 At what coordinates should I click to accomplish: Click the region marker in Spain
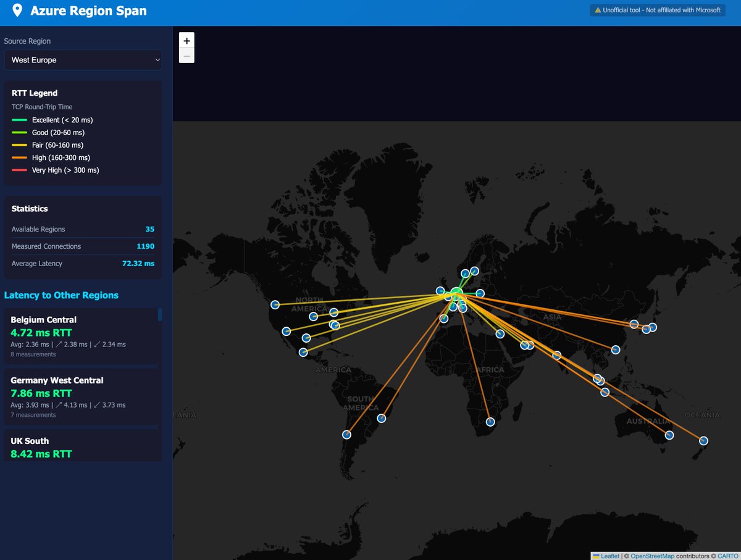(x=444, y=319)
